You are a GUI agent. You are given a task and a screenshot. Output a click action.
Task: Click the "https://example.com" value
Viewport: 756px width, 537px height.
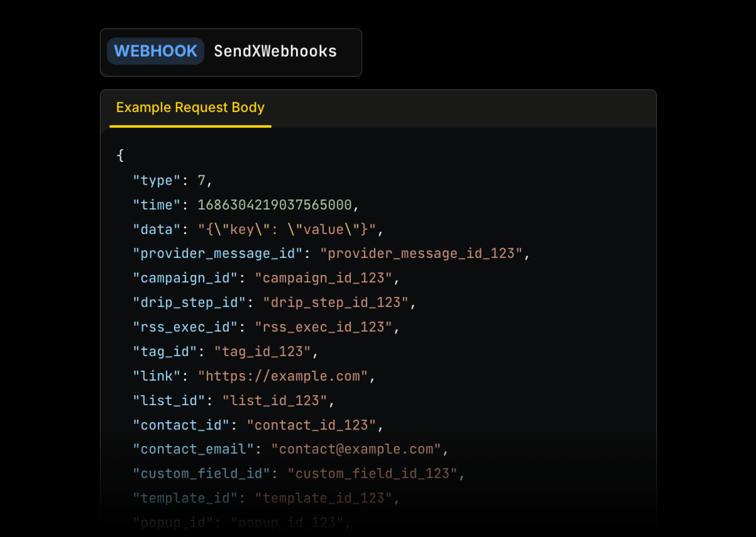[x=283, y=376]
